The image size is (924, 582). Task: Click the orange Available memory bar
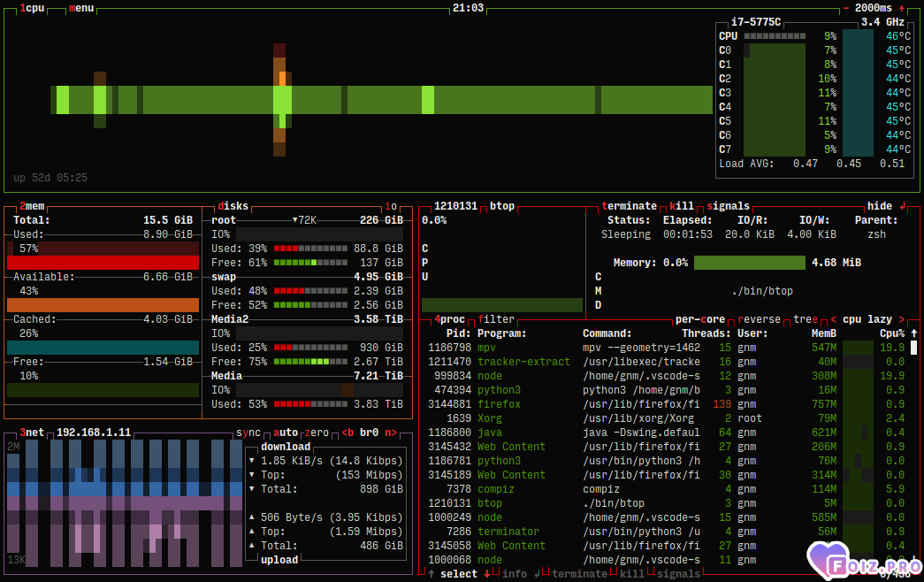(x=103, y=305)
